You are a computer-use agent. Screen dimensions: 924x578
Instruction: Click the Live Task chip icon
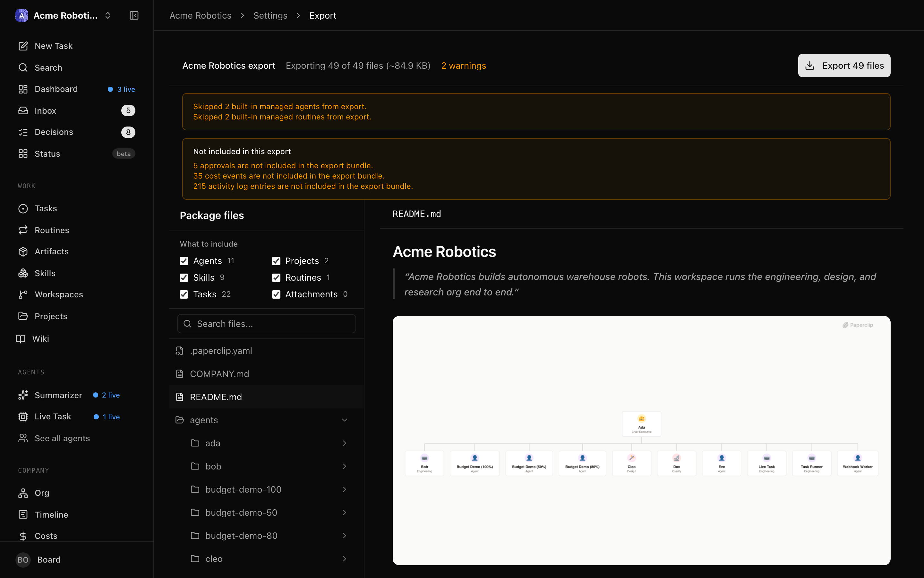(x=23, y=417)
